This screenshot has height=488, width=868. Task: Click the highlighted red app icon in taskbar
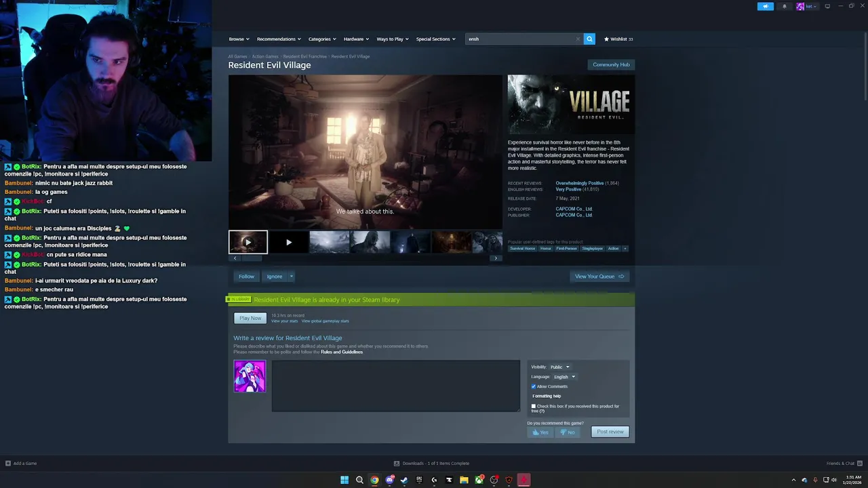[524, 480]
